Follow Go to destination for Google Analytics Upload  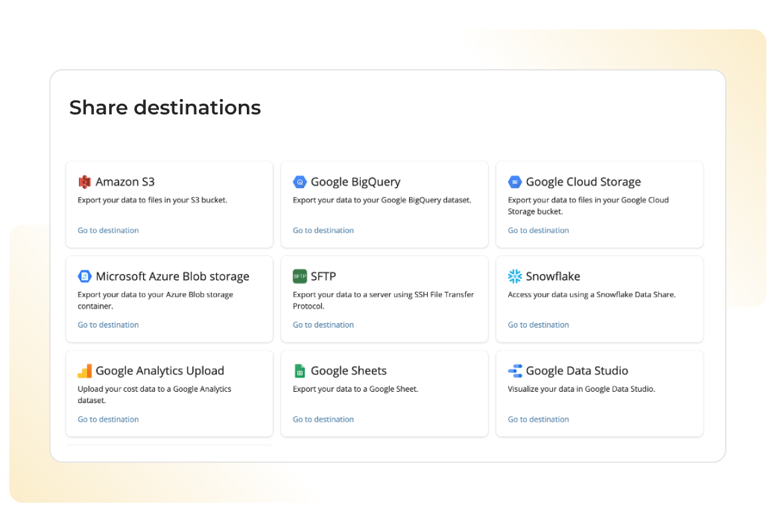click(108, 420)
